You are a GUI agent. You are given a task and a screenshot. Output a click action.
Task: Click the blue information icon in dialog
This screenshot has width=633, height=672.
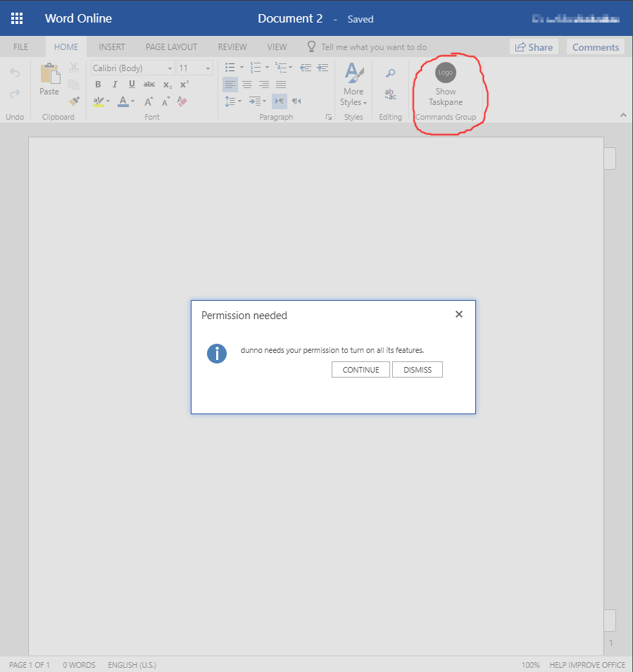click(x=217, y=354)
